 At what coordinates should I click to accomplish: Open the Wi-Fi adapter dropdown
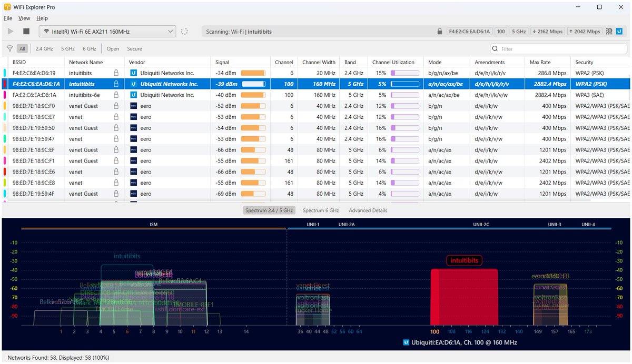105,31
